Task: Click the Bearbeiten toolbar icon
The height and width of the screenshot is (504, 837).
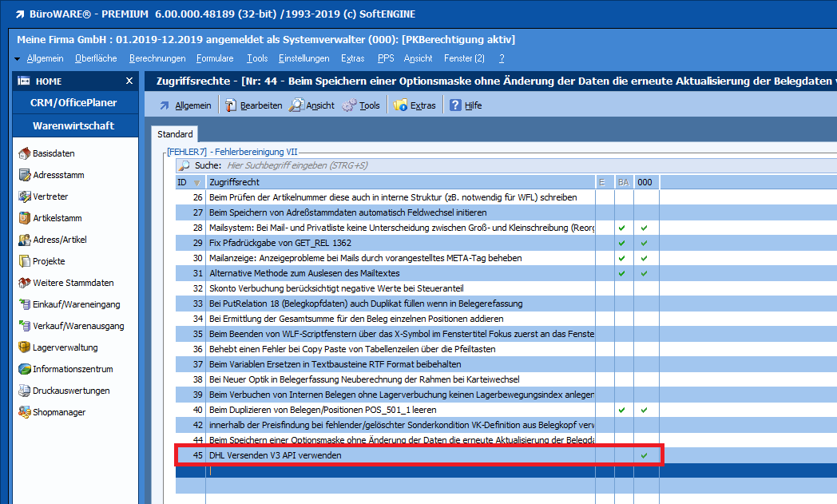Action: point(231,105)
